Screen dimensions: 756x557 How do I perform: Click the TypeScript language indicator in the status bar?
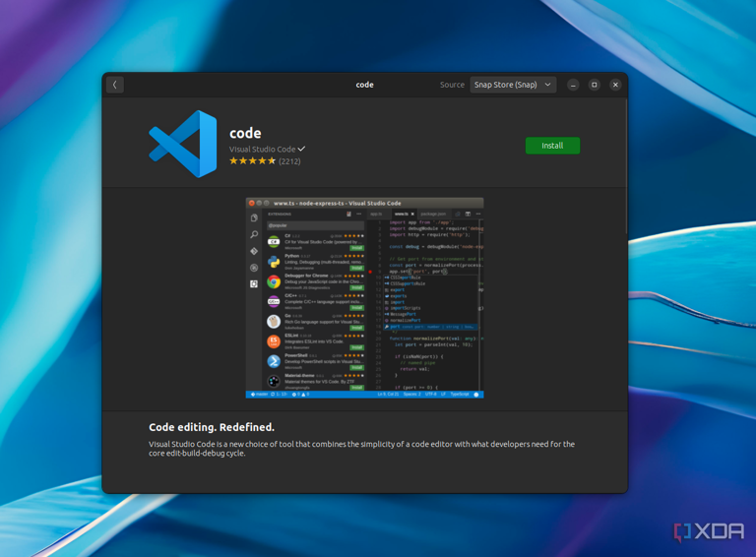460,395
